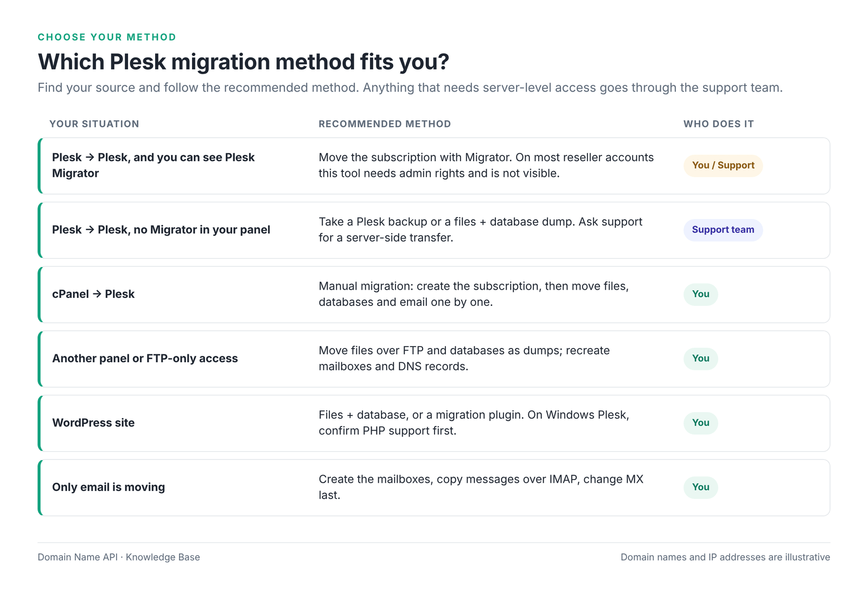Select 'Only email is moving'

click(108, 487)
